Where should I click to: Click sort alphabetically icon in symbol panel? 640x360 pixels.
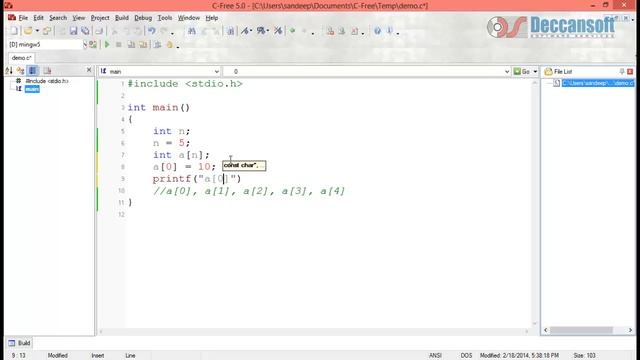coord(9,71)
